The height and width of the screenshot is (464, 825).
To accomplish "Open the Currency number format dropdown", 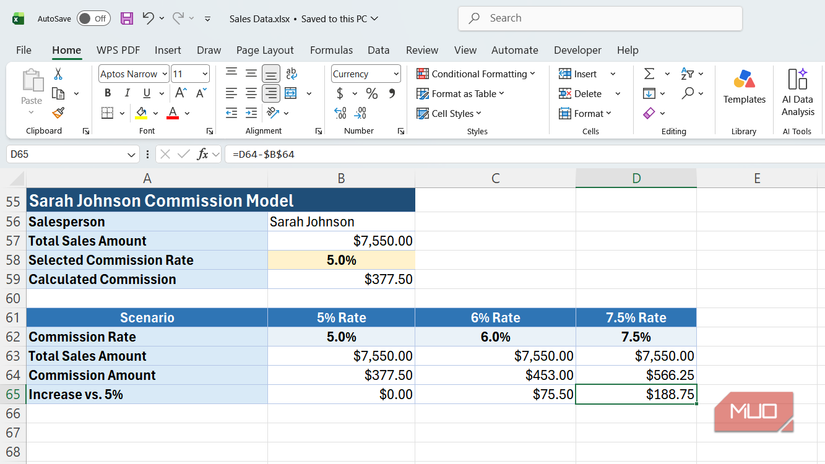I will pos(396,74).
